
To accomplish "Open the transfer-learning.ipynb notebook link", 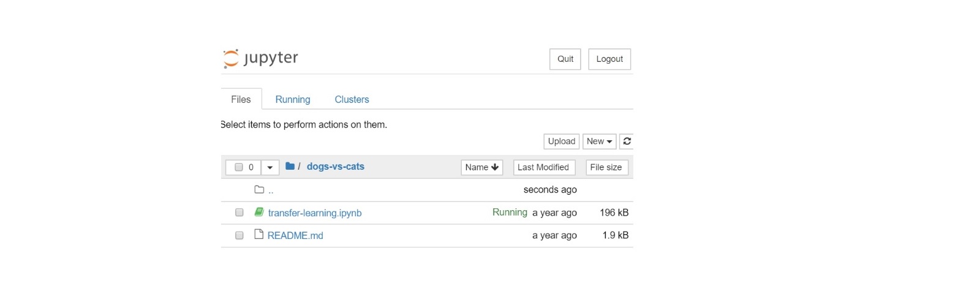I will (x=315, y=213).
